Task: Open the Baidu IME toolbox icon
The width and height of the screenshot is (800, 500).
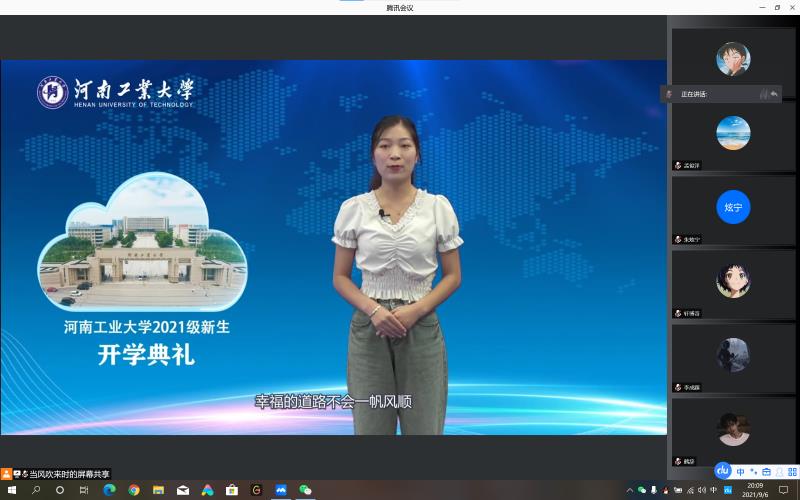Action: tap(766, 472)
